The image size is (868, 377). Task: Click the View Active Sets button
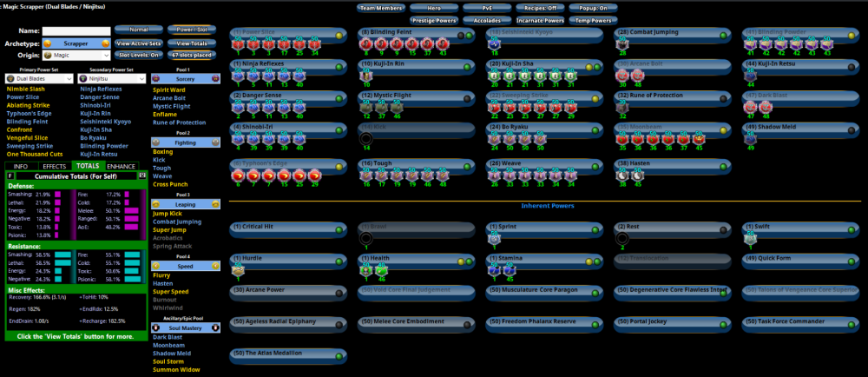[140, 43]
